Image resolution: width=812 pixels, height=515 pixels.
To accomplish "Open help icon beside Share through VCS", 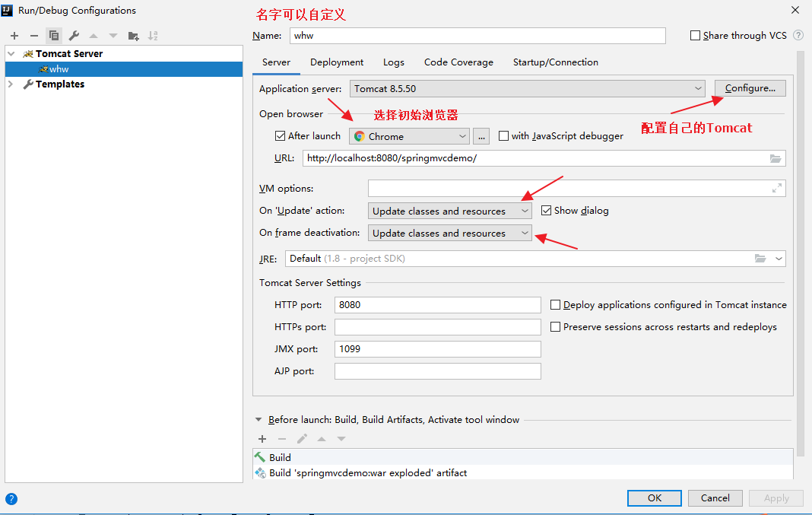I will [x=798, y=35].
